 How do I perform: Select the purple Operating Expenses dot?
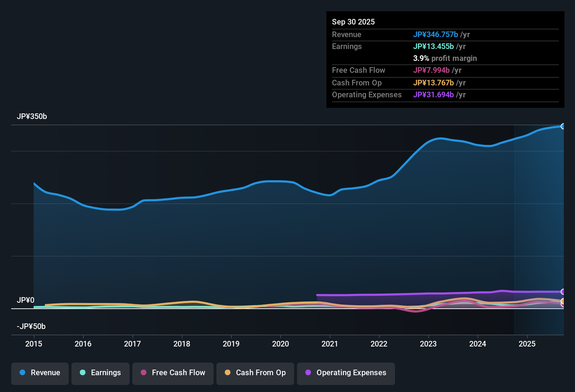pos(308,373)
